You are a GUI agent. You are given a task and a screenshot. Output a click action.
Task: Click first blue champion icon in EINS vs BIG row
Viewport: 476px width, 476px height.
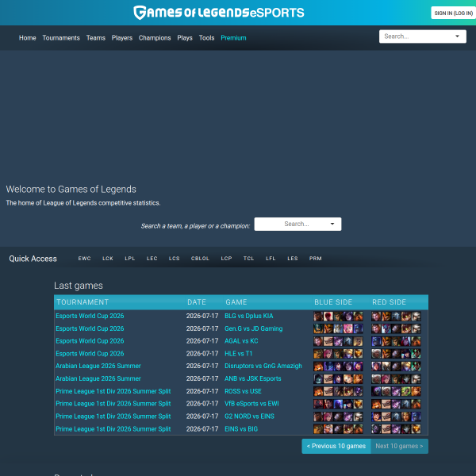coord(318,429)
